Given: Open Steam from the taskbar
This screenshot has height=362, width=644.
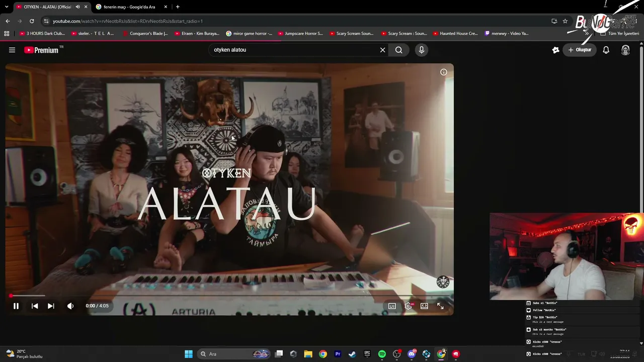Looking at the screenshot, I should point(352,354).
